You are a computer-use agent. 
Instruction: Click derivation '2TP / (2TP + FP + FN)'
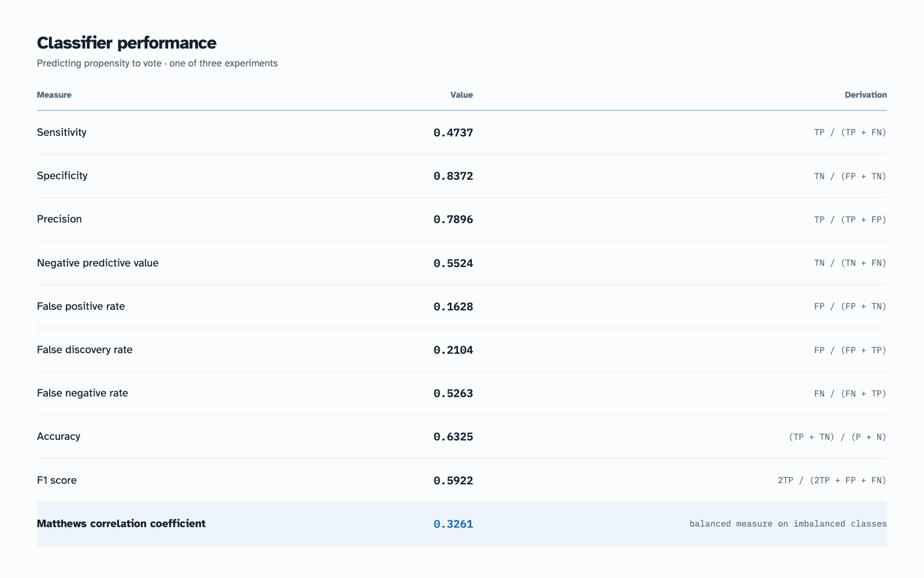(832, 480)
